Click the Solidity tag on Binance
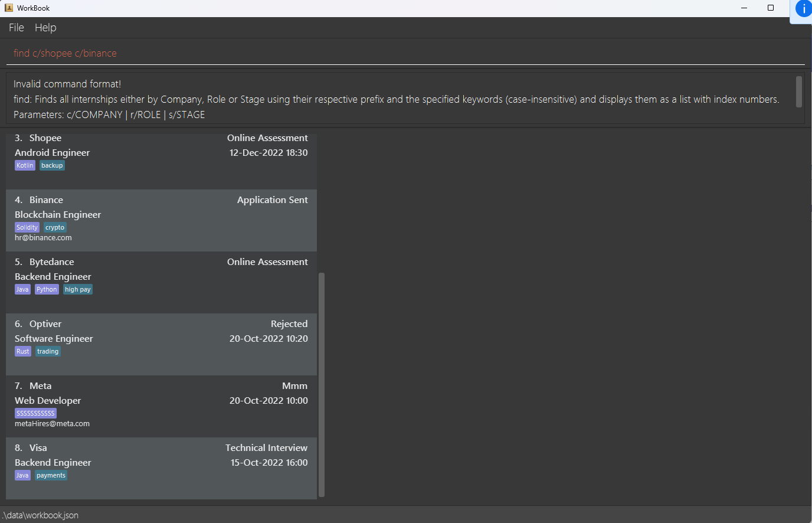The height and width of the screenshot is (523, 812). click(x=27, y=227)
